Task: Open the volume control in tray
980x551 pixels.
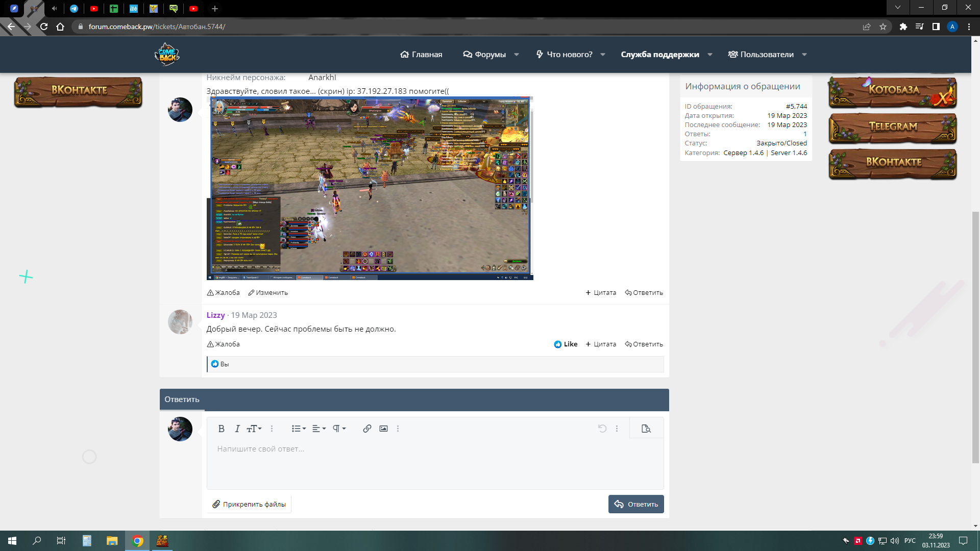Action: pos(894,541)
